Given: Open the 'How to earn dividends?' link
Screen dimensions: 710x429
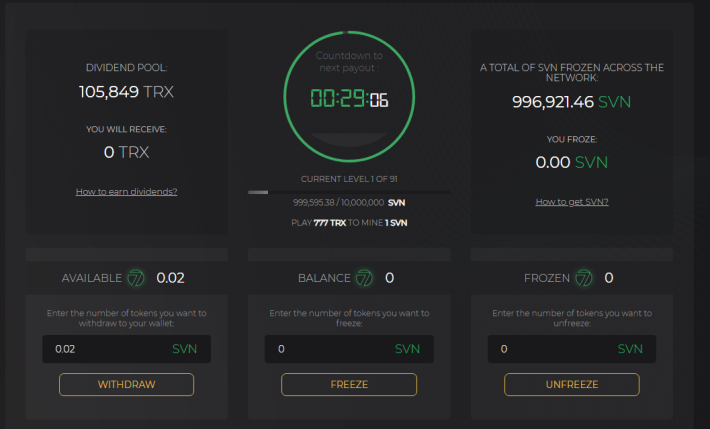Looking at the screenshot, I should coord(126,192).
